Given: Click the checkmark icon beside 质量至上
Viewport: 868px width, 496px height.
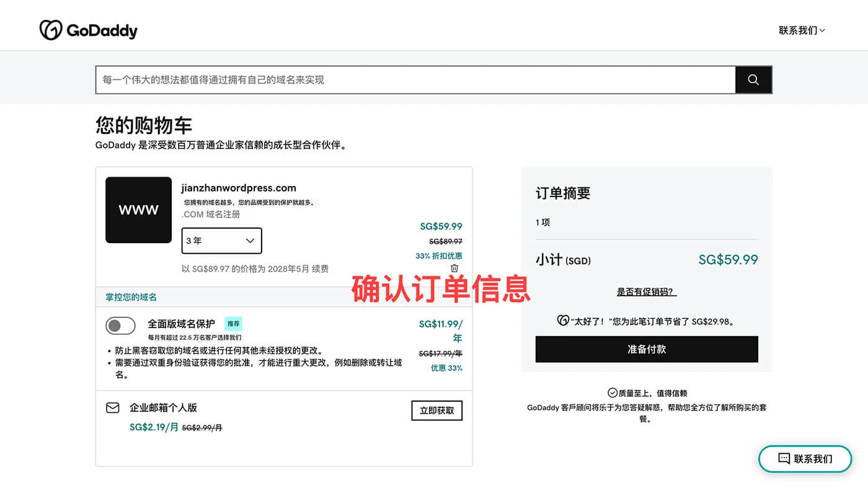Looking at the screenshot, I should point(611,392).
